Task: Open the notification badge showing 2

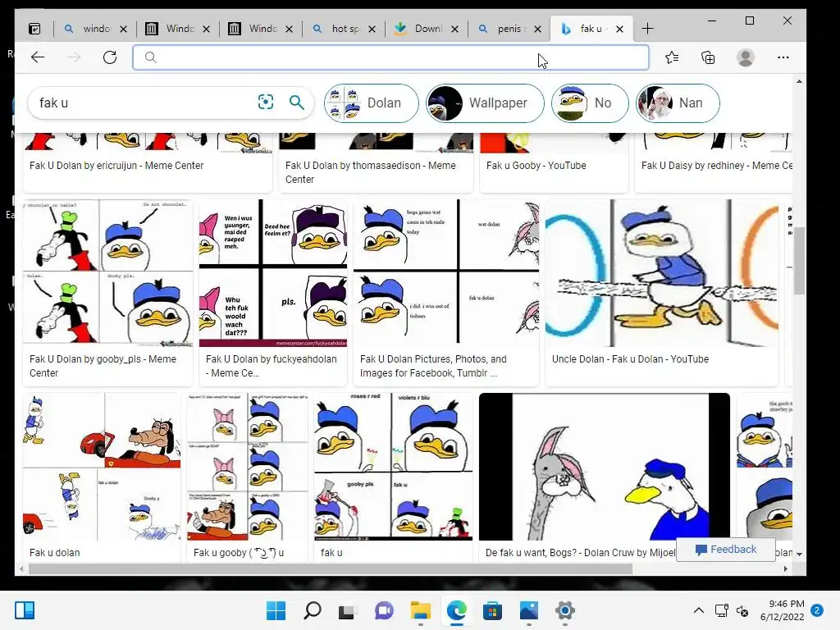Action: click(x=817, y=610)
